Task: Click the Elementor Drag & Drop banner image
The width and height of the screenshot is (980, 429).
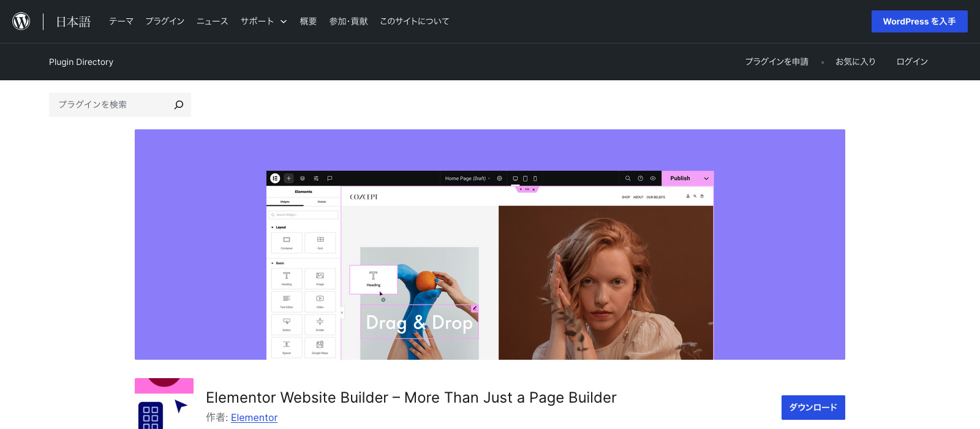Action: pyautogui.click(x=490, y=245)
